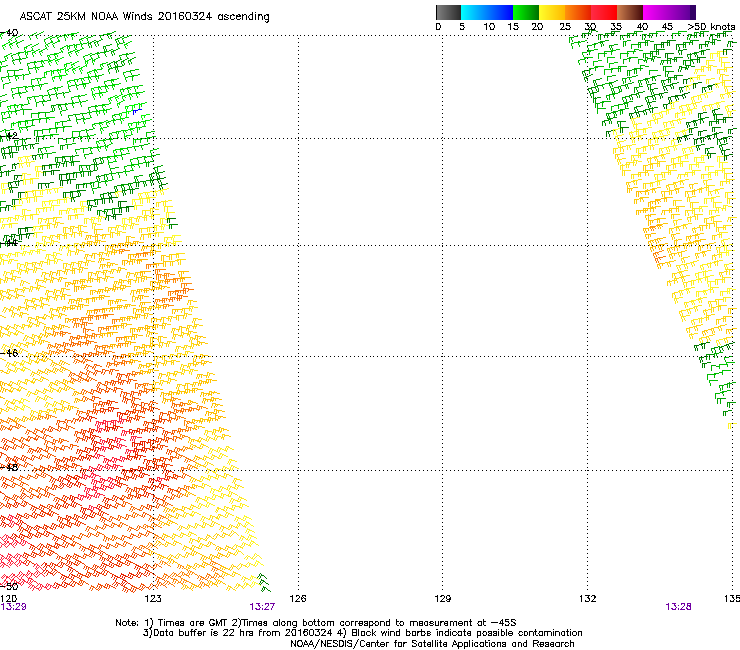Click the purple '13:28' swath time label
This screenshot has height=650, width=740.
(678, 607)
